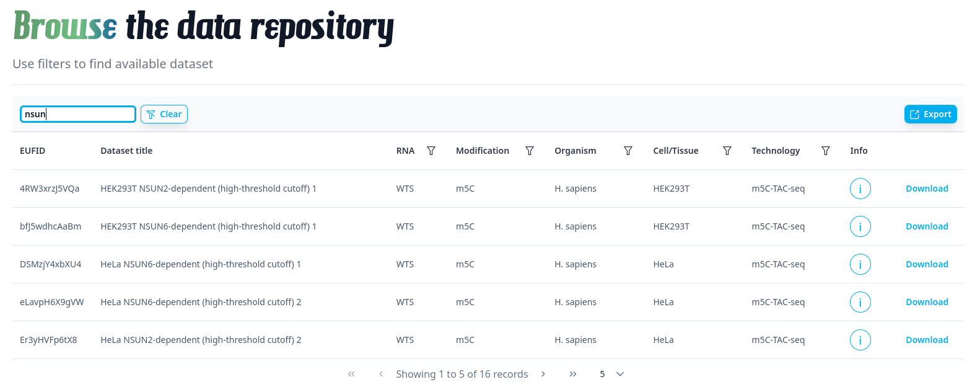Open the Cell/Tissue column filter icon

tap(727, 151)
